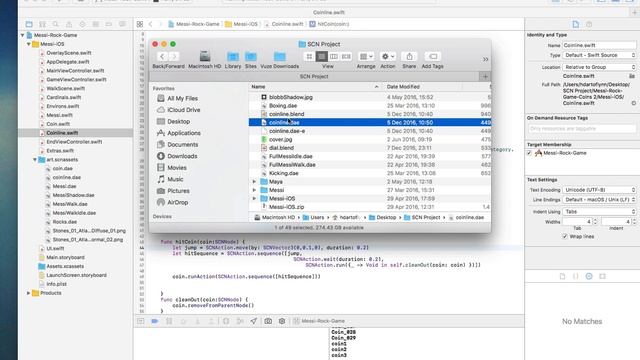This screenshot has height=360, width=640.
Task: Open the Line Endings dropdown
Action: coord(599,200)
